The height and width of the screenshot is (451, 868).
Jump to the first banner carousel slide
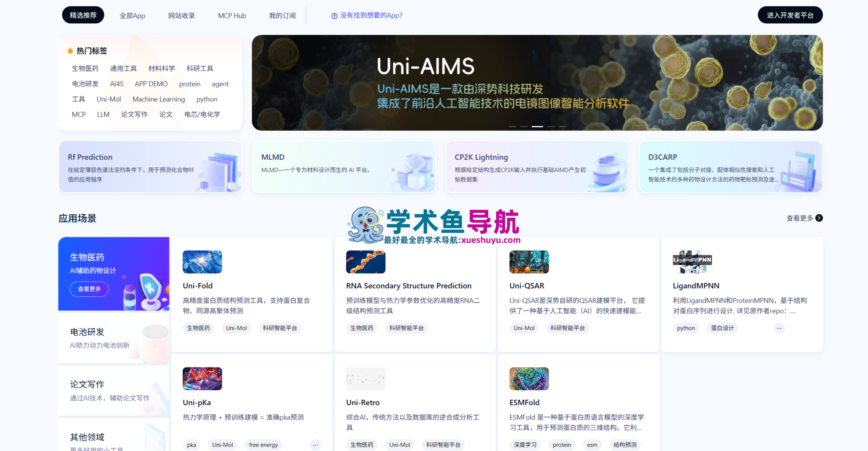tap(512, 126)
